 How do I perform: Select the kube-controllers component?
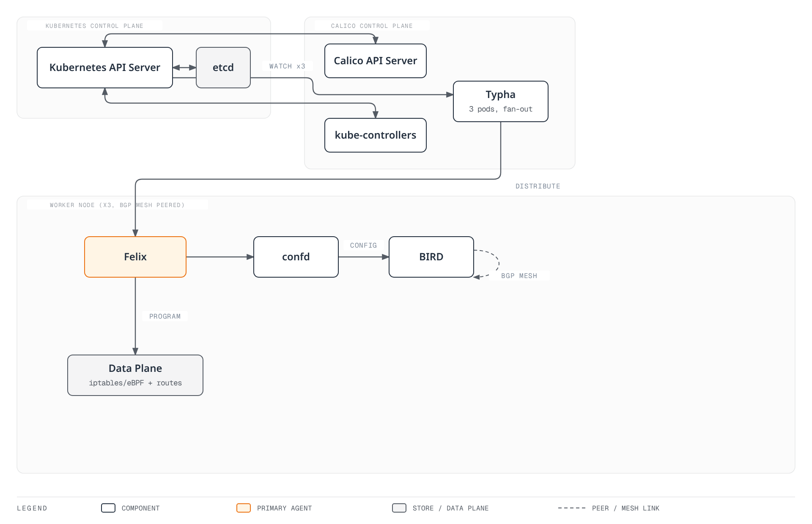(376, 135)
